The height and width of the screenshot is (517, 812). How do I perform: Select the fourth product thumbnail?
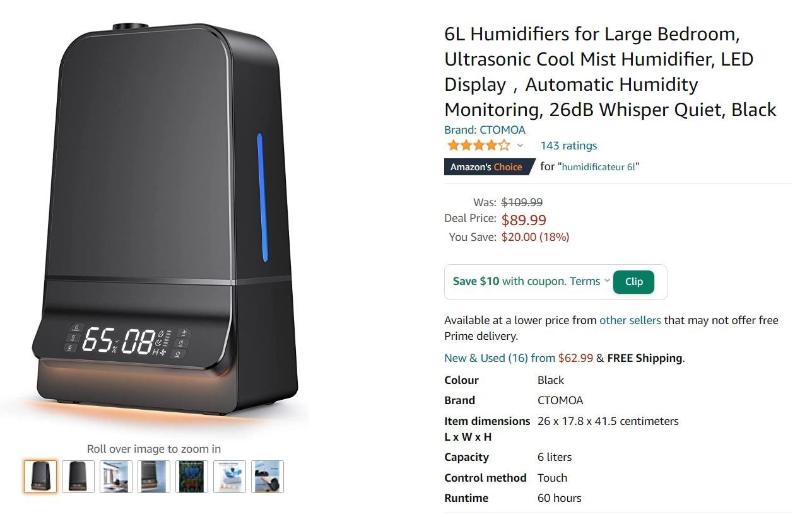pyautogui.click(x=154, y=476)
